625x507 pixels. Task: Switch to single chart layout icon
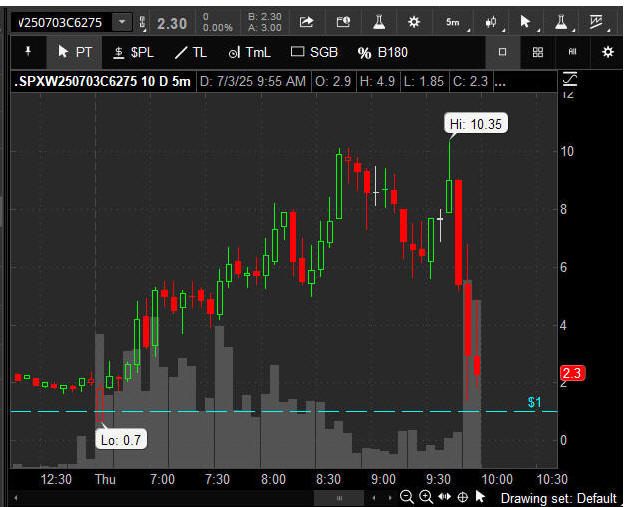pos(503,52)
